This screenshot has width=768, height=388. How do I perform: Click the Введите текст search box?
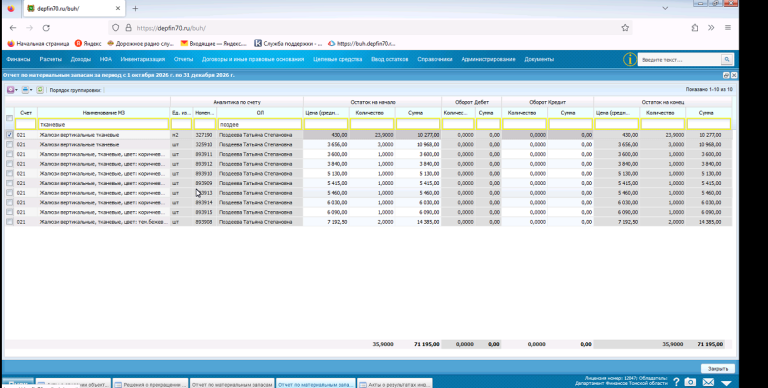click(679, 59)
